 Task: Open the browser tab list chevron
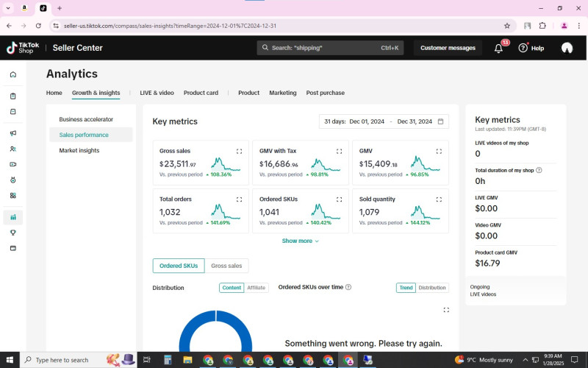point(8,8)
